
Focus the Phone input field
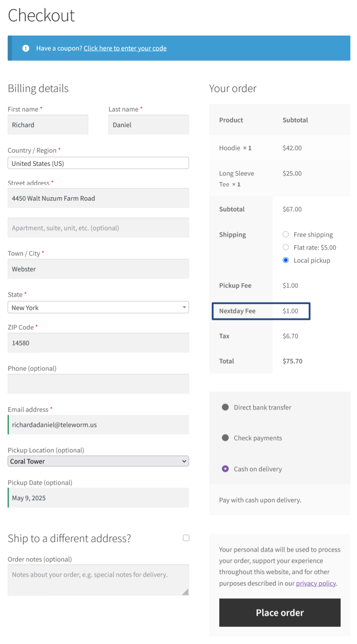tap(98, 384)
